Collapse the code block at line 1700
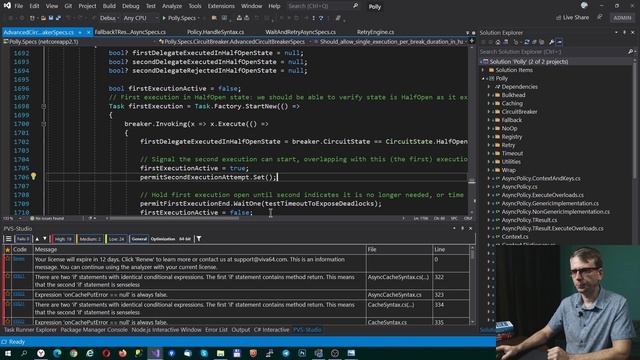 44,124
